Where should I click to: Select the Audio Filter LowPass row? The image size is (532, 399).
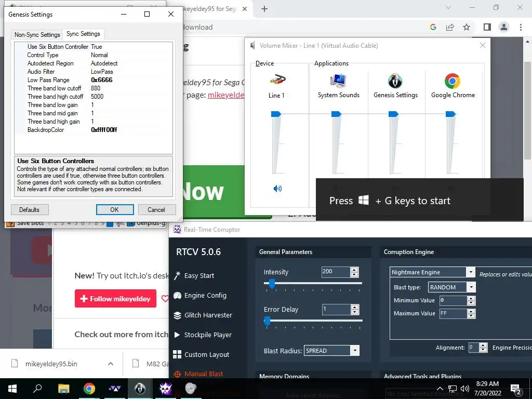[94, 72]
